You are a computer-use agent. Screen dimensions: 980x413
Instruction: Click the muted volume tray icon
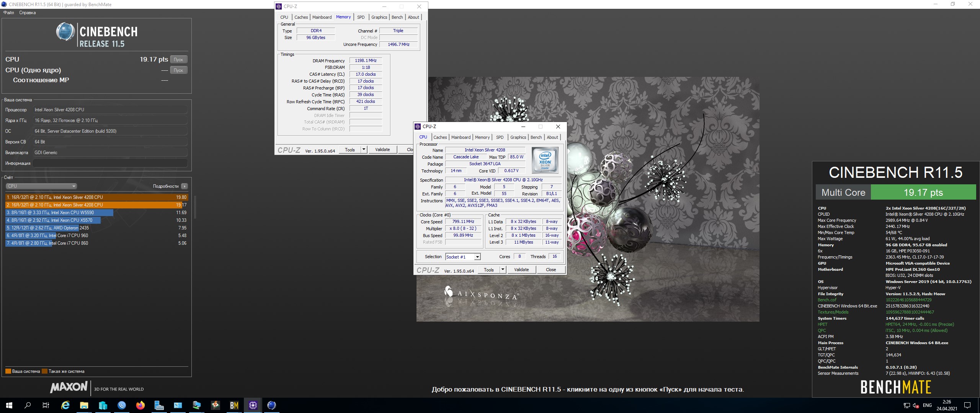click(916, 405)
